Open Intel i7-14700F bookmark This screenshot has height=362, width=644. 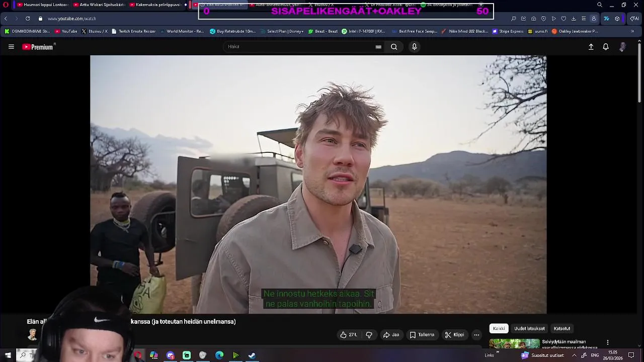(363, 31)
